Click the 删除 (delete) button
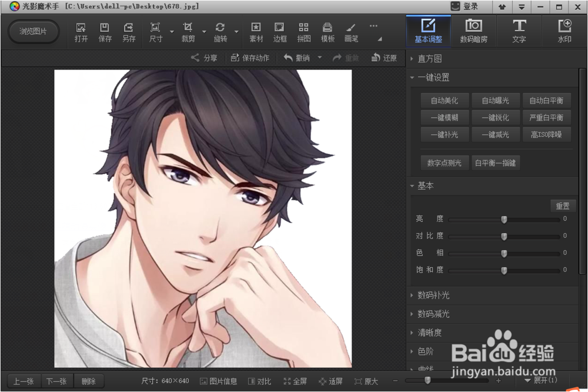This screenshot has height=392, width=588. coord(89,381)
